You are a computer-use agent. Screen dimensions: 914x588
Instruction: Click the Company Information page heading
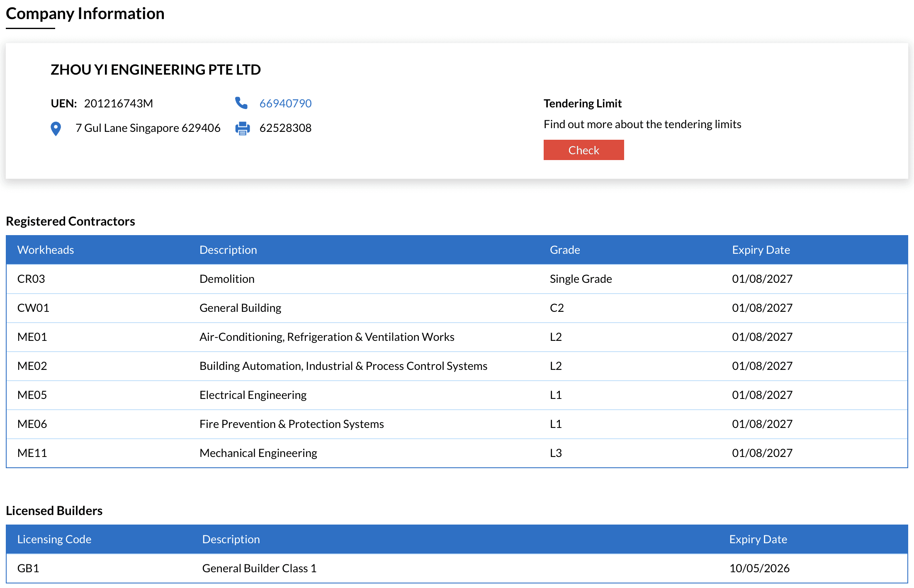[85, 14]
